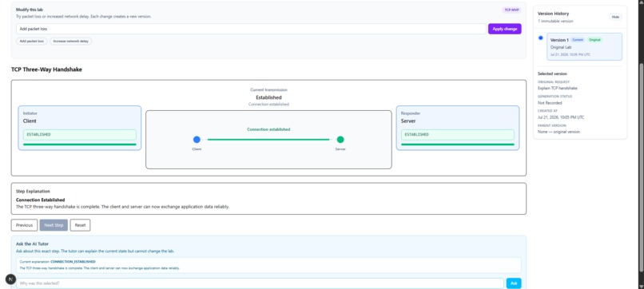644x289 pixels.
Task: Hide the Version History panel
Action: coord(615,17)
